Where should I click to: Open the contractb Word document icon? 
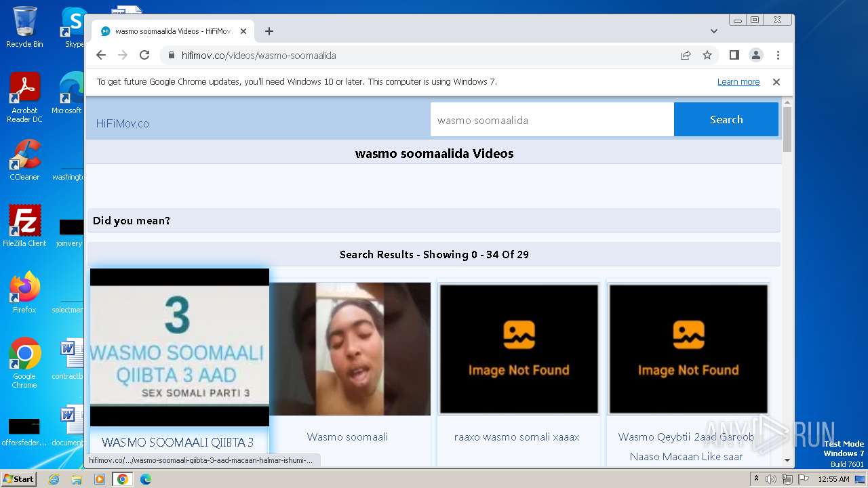pos(68,359)
